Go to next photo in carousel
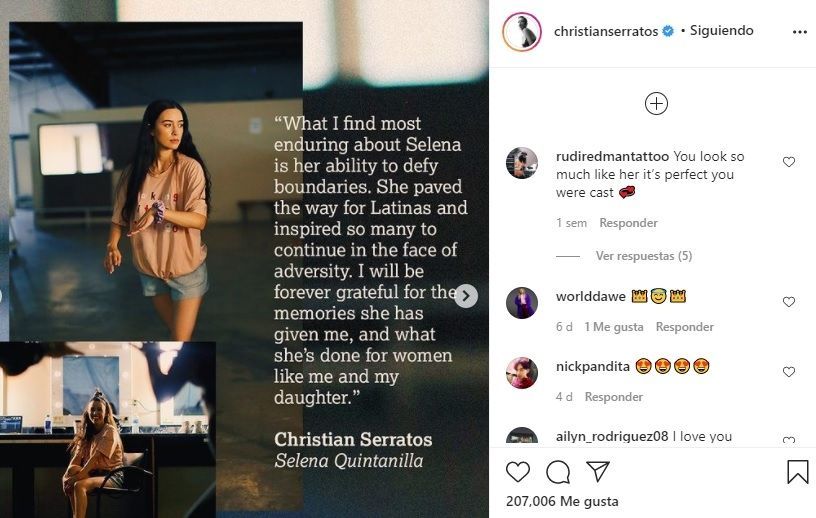 pos(466,296)
